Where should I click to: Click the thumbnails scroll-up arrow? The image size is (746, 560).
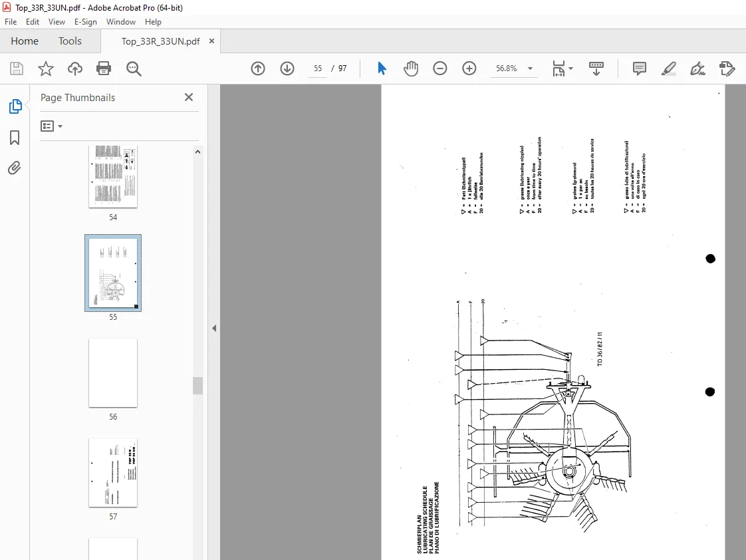click(198, 152)
